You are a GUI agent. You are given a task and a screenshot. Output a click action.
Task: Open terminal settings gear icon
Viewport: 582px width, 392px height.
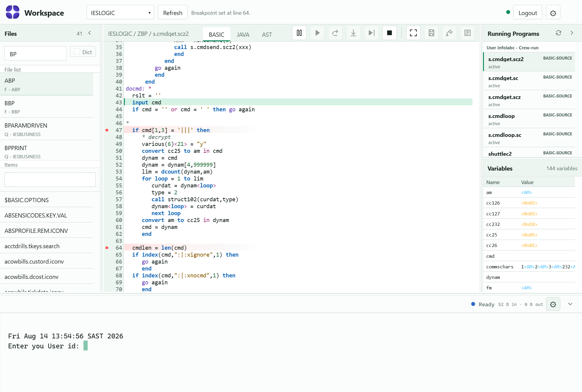coord(553,304)
